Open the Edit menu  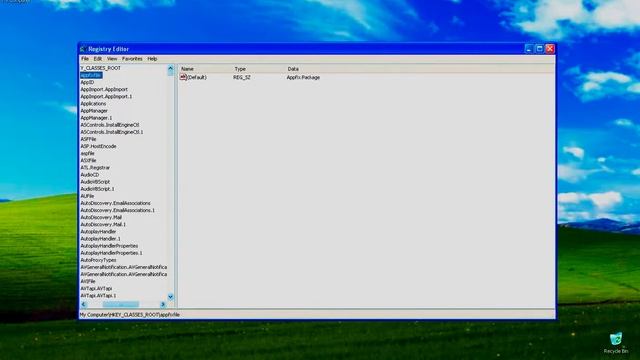98,59
